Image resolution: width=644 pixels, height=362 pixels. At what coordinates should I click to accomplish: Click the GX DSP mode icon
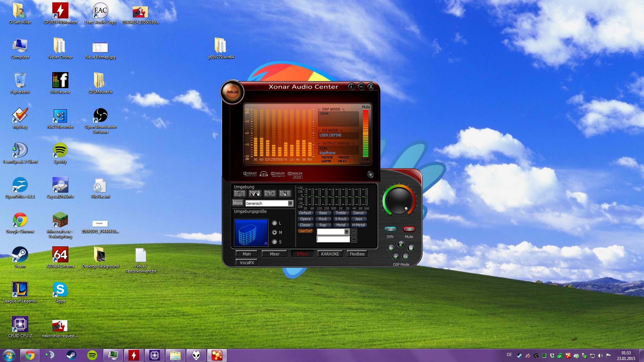[x=406, y=257]
